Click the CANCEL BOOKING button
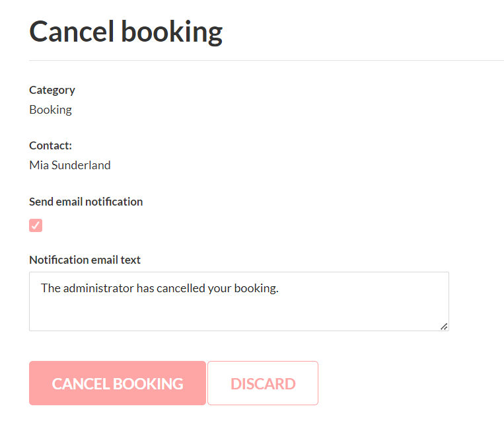 coord(118,383)
